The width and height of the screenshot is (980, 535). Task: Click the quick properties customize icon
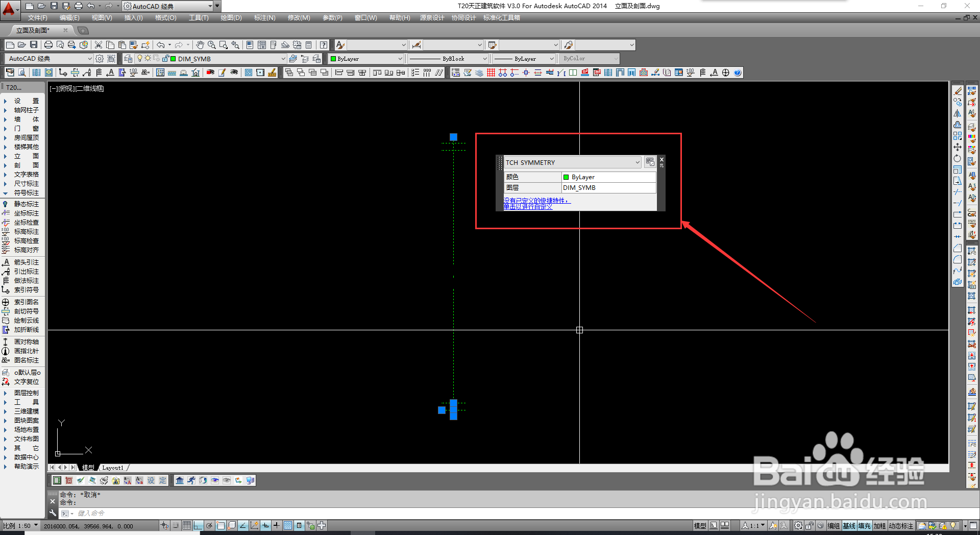(650, 162)
